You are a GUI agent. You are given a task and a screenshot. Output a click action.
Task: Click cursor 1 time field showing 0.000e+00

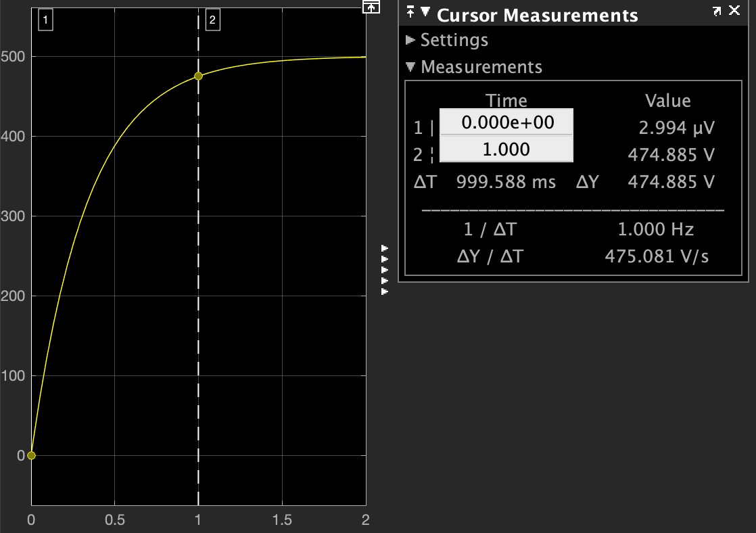506,122
